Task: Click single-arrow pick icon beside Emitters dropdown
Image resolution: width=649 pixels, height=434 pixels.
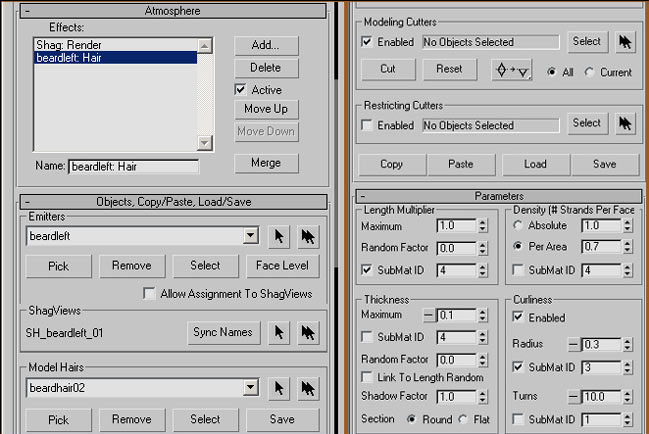Action: pos(280,236)
